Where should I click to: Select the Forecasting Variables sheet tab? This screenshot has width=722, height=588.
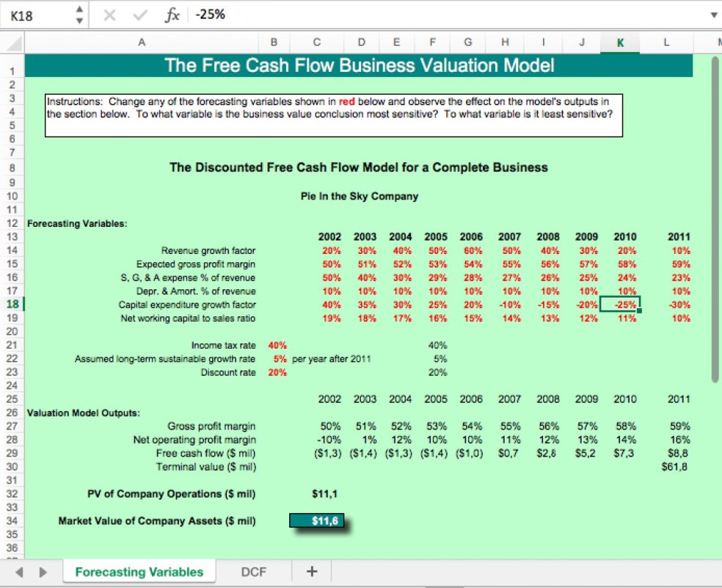(139, 571)
